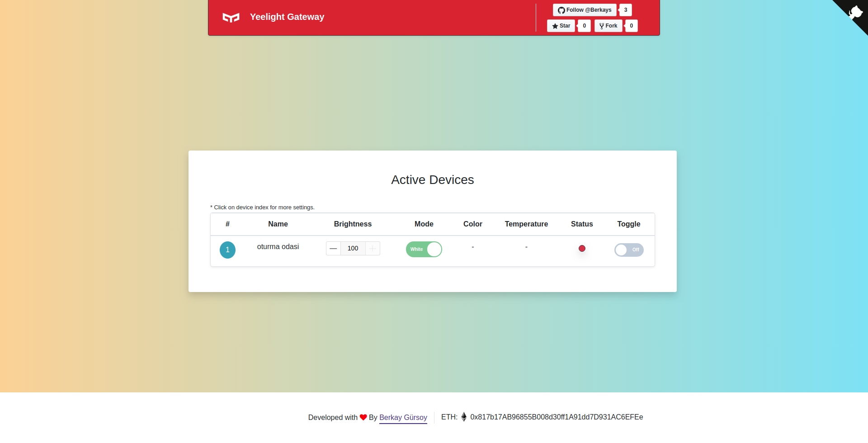Fork the repository on GitHub
The width and height of the screenshot is (868, 443).
click(x=609, y=26)
